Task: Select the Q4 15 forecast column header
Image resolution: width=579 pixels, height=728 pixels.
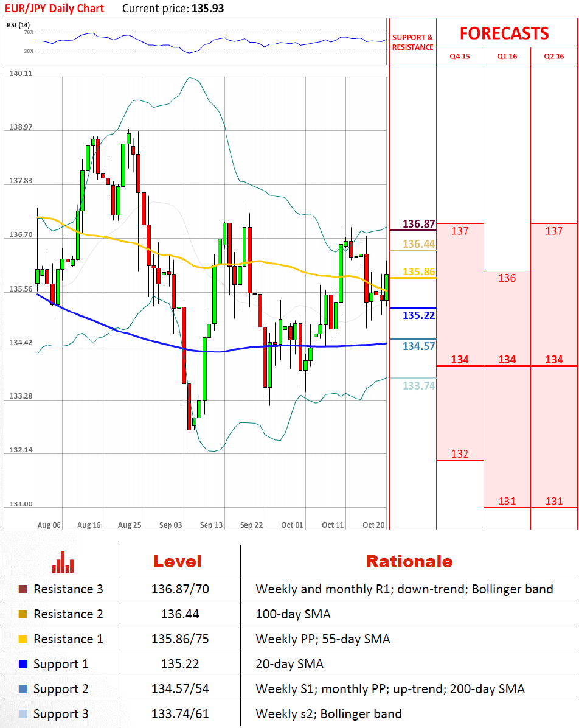Action: pos(460,56)
